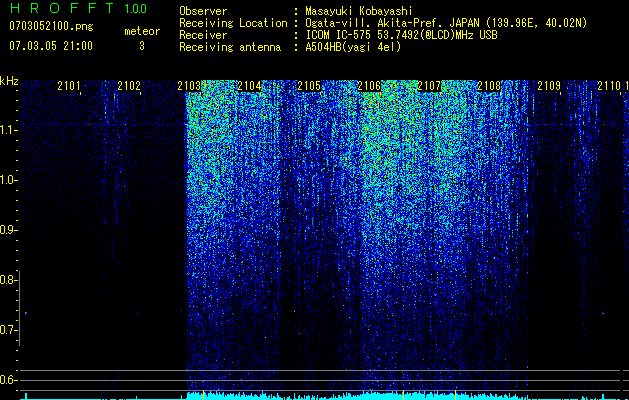Click the 2103 time marker
The image size is (629, 400).
189,86
